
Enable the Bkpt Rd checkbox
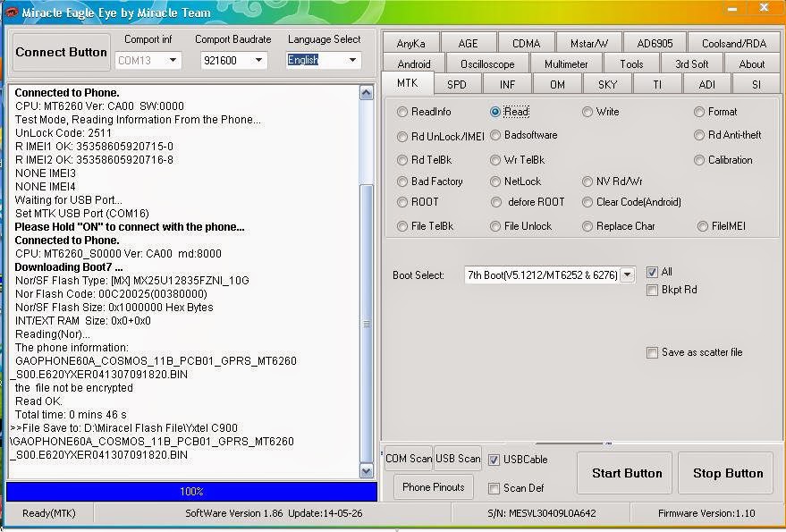(x=652, y=290)
